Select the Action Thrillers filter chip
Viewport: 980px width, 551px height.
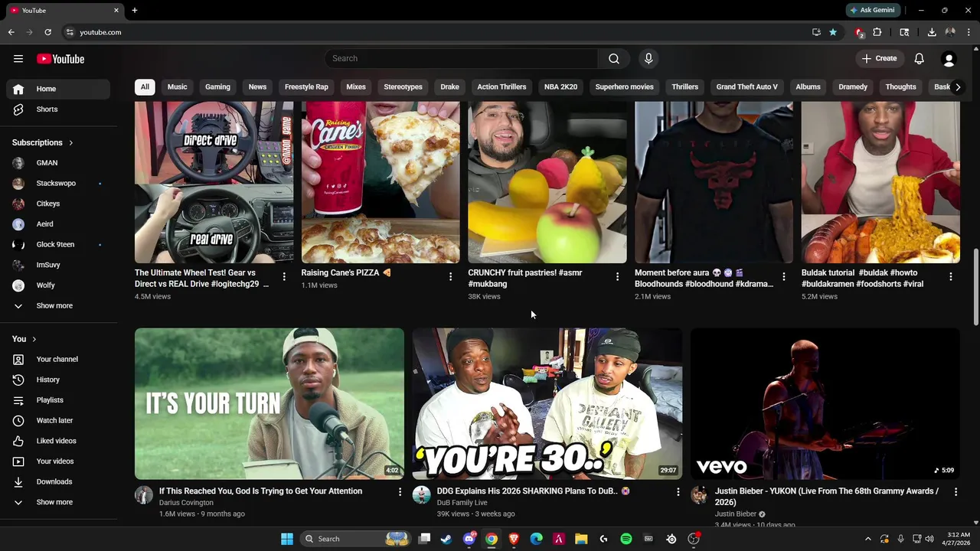(x=501, y=87)
